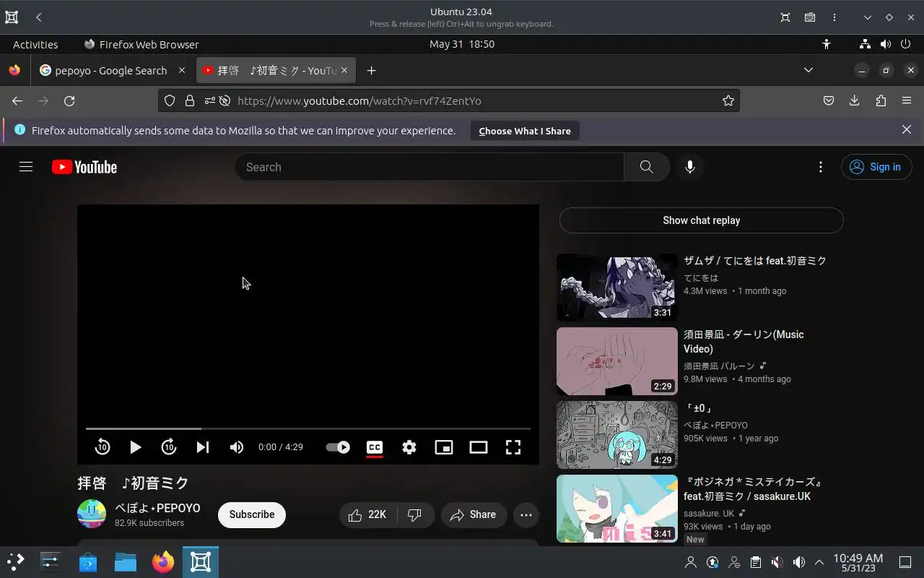924x578 pixels.
Task: Skip forward 10 seconds in video
Action: [x=169, y=447]
